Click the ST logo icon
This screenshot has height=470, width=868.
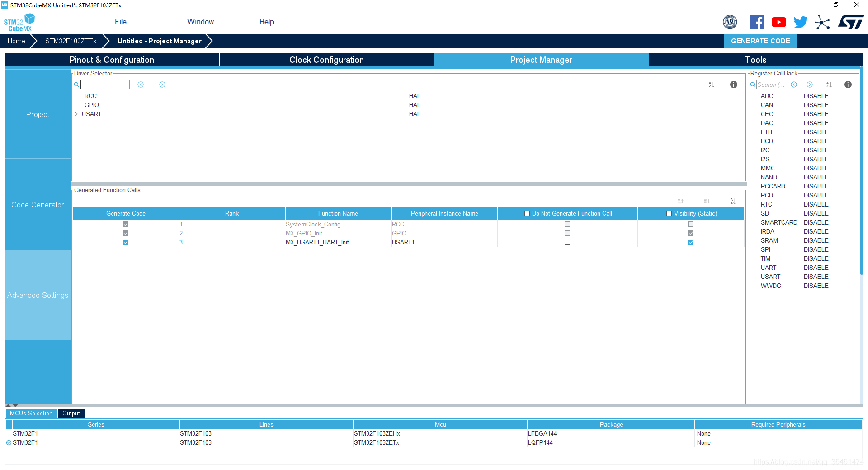click(851, 22)
